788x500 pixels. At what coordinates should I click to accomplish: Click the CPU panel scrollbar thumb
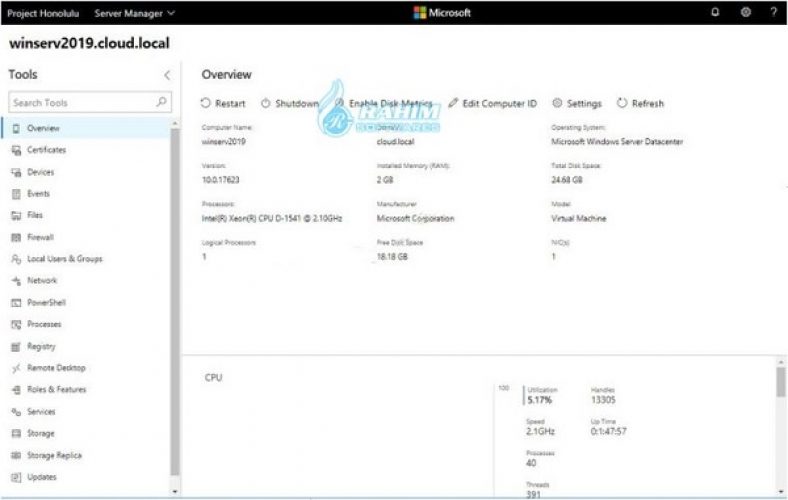click(x=780, y=382)
